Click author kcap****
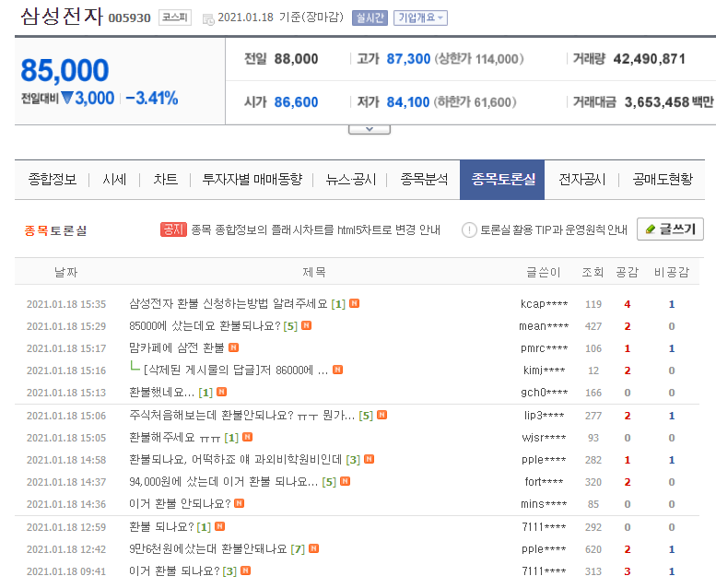This screenshot has height=588, width=716. coord(544,304)
